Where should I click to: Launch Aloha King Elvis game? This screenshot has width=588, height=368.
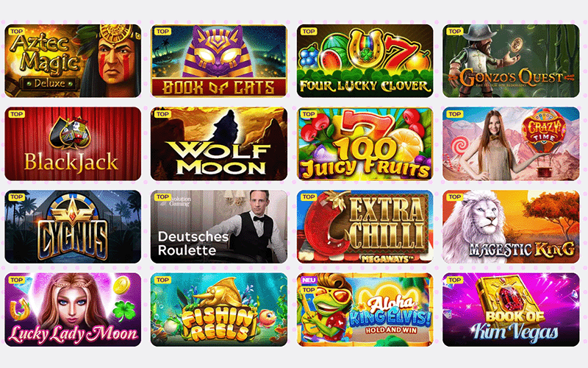365,309
